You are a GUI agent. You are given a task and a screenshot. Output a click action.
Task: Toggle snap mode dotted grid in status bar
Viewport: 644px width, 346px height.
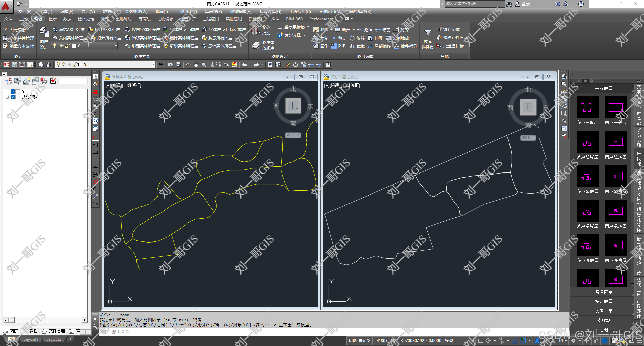(466, 341)
